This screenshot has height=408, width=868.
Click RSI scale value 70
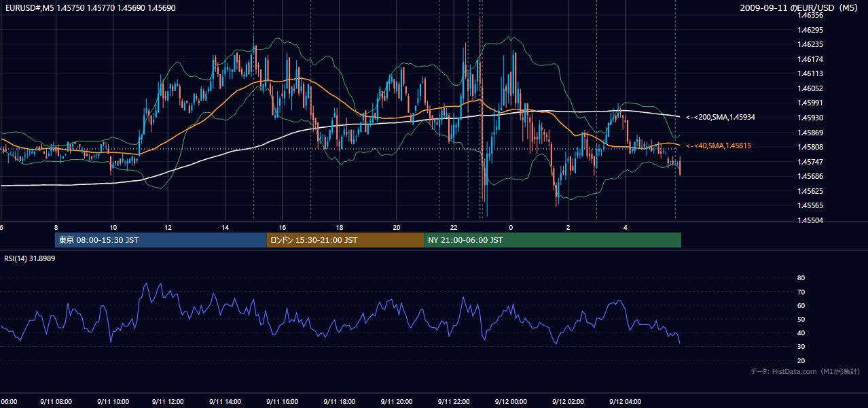pos(801,292)
